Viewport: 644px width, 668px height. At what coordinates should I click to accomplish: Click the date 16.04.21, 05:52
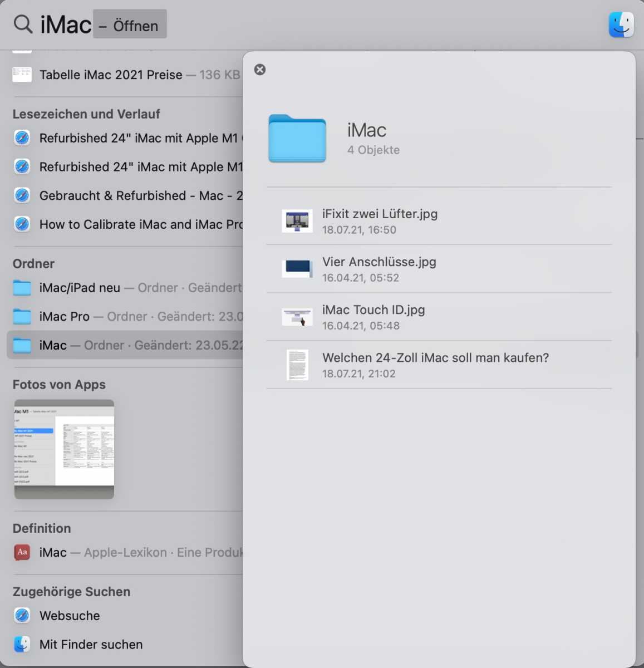click(x=361, y=278)
